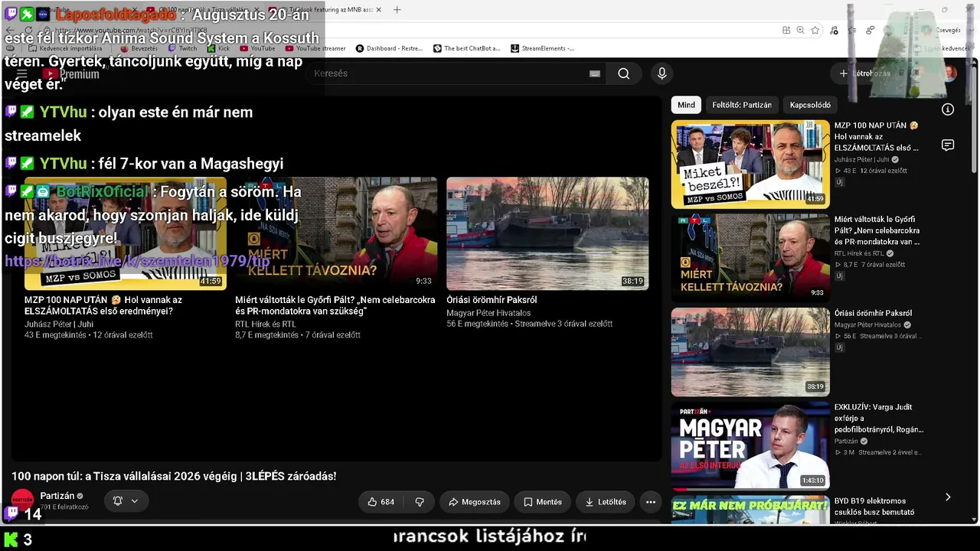This screenshot has height=551, width=980.
Task: Open sidebar Ez már nem próbajárat thumbnail
Action: tap(750, 510)
